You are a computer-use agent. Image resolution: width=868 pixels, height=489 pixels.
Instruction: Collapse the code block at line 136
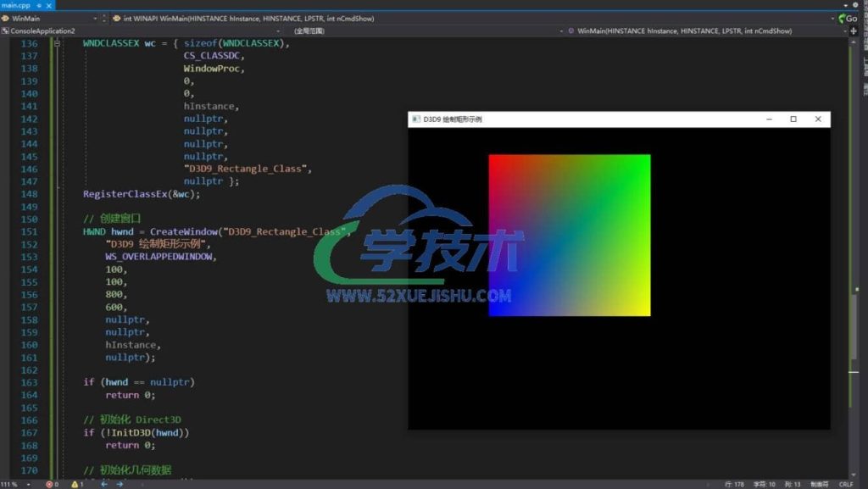[x=57, y=43]
